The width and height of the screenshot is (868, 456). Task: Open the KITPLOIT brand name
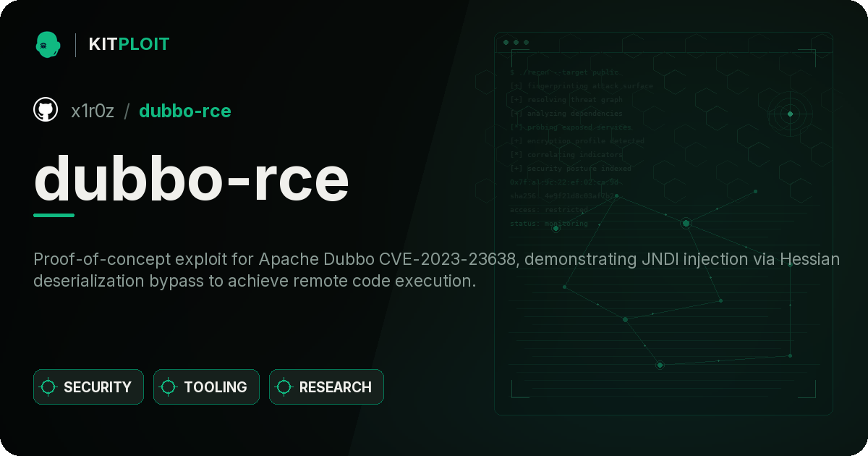[x=129, y=44]
